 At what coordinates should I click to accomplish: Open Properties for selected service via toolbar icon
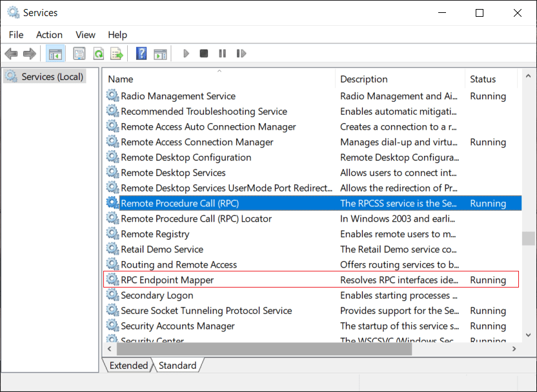(79, 53)
